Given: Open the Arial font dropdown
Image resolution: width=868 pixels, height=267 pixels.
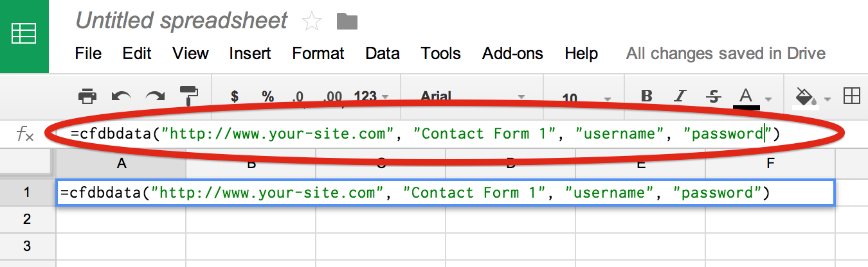Looking at the screenshot, I should (473, 97).
